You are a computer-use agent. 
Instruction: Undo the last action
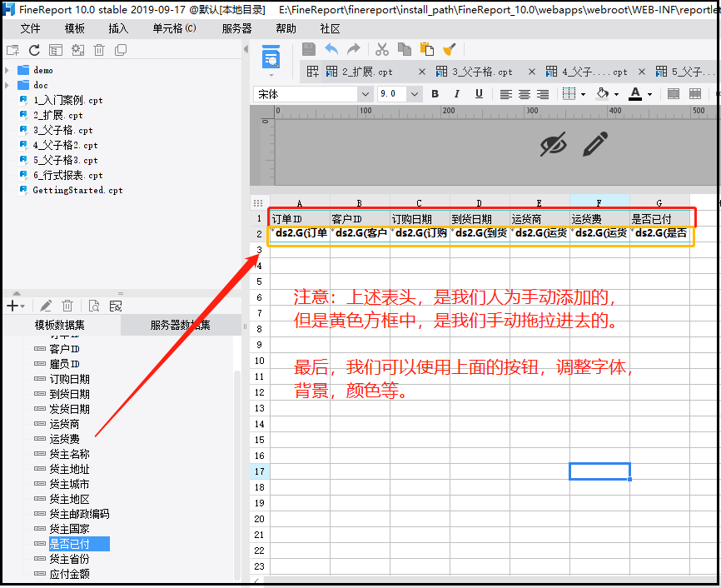point(331,49)
